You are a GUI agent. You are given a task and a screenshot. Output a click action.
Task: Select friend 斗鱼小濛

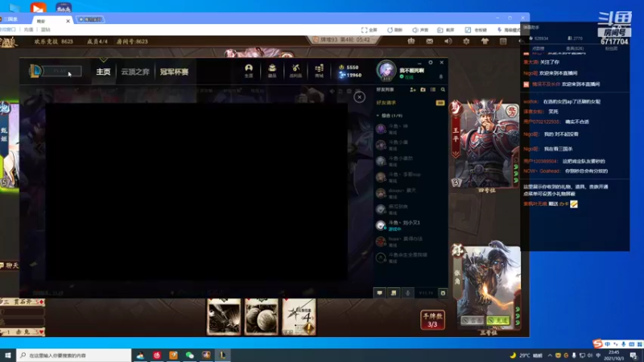tap(411, 145)
